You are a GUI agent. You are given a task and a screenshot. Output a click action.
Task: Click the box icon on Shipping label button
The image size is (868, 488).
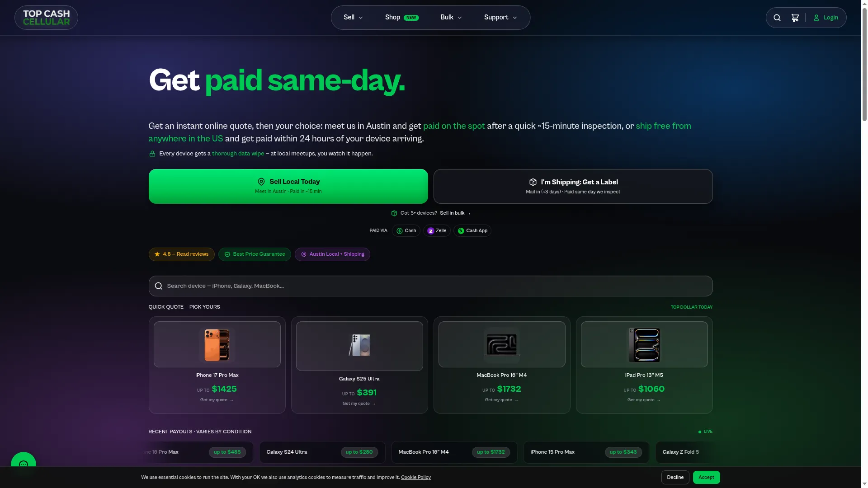pos(533,182)
